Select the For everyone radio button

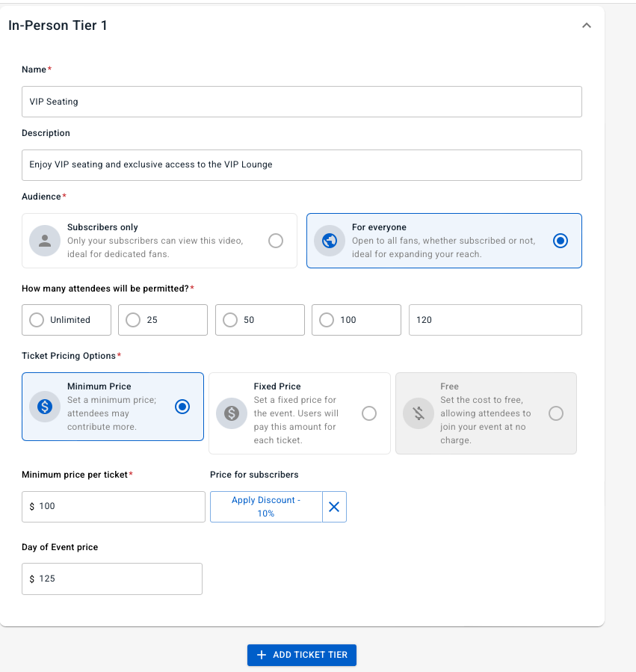pos(560,241)
